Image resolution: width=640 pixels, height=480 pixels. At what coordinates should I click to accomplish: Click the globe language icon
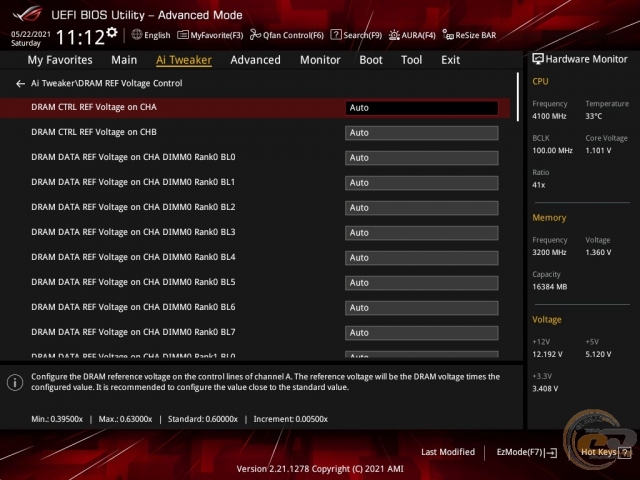[137, 35]
